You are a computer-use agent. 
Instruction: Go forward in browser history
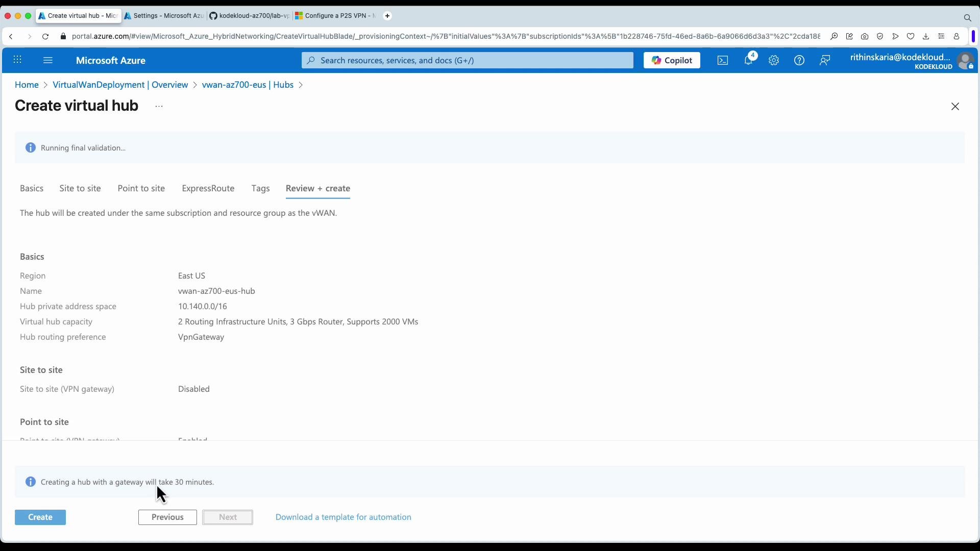pos(29,36)
